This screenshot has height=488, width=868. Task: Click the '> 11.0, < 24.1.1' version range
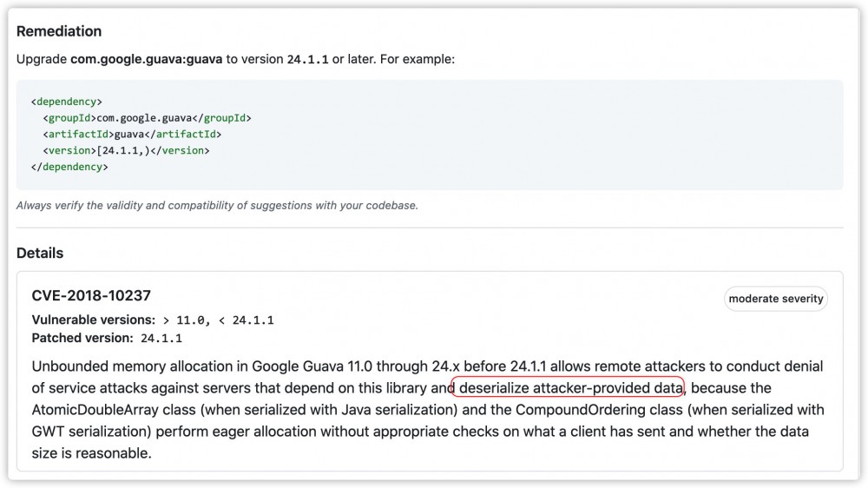[218, 320]
